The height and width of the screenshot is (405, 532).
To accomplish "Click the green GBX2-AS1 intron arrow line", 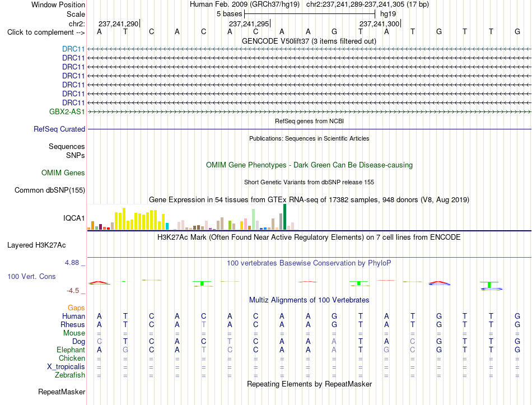I will click(x=310, y=111).
